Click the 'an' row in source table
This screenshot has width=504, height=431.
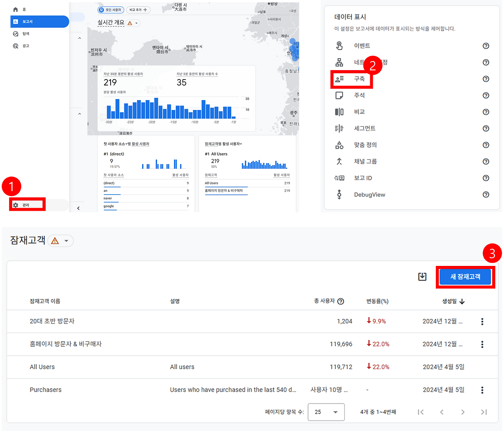coord(146,191)
